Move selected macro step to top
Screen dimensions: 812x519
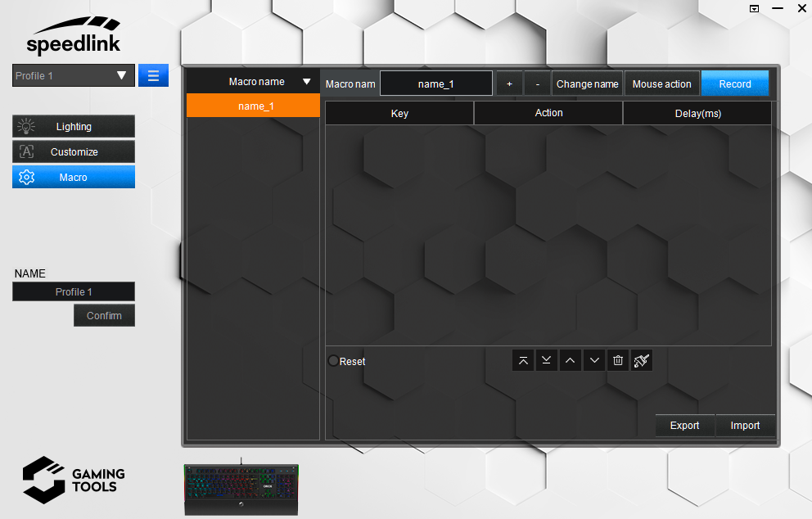[x=523, y=361]
